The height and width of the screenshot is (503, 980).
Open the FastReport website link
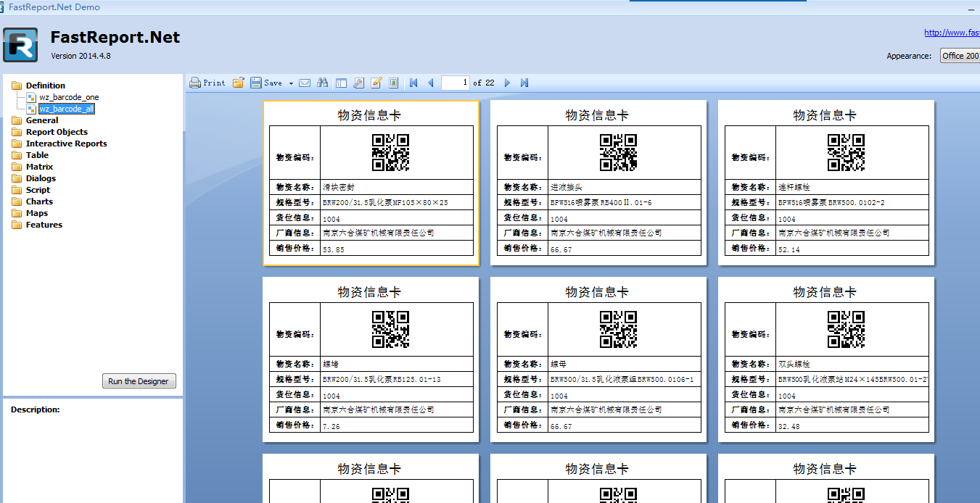tap(952, 33)
